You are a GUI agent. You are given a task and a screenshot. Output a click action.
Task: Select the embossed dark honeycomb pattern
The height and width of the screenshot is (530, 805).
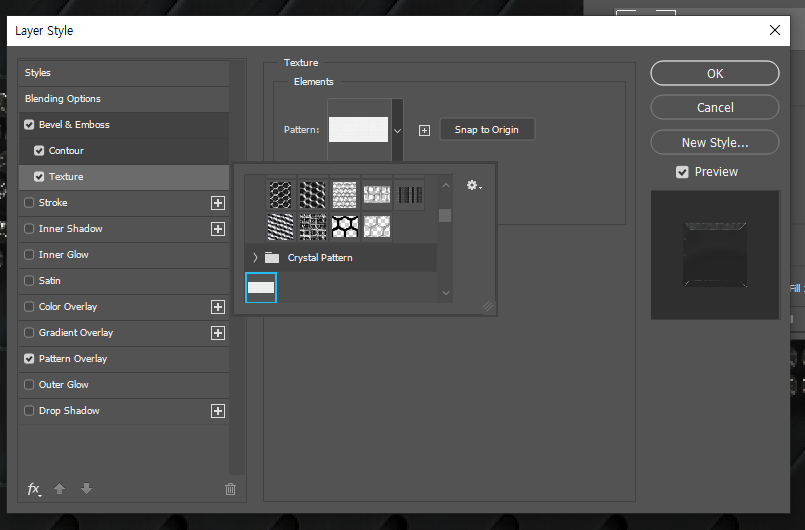coord(312,195)
